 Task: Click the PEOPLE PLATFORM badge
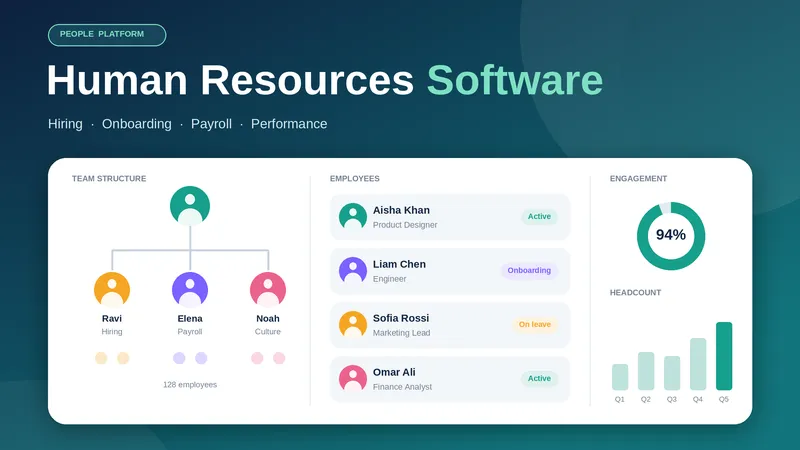107,35
